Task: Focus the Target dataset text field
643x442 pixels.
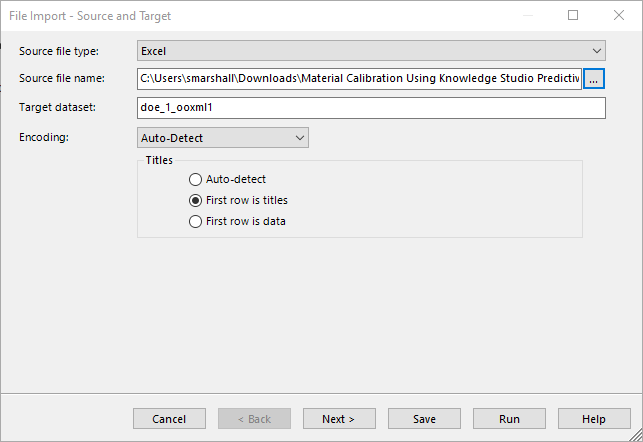Action: coord(371,108)
